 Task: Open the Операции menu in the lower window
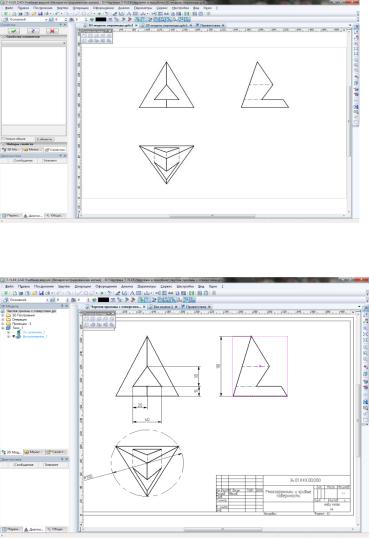83,286
